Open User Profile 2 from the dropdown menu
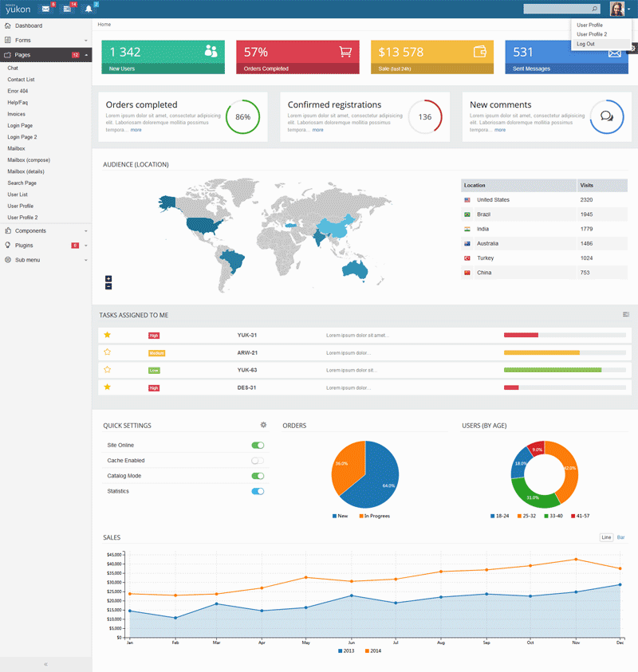Screen dimensions: 638x672 coord(591,34)
